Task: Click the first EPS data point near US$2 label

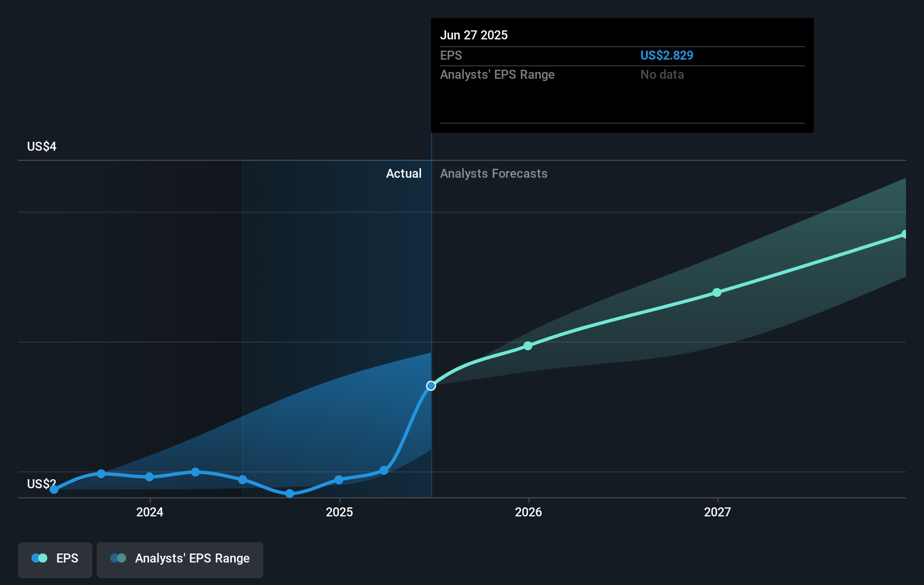Action: (x=54, y=489)
